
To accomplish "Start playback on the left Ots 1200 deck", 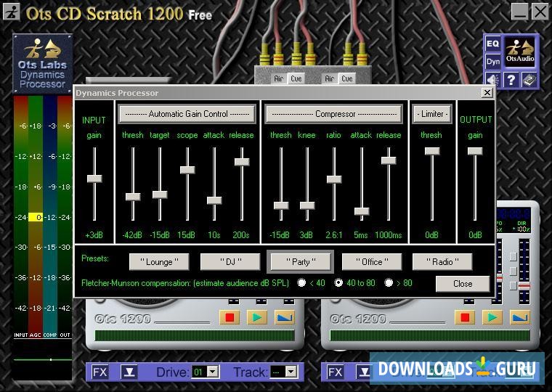I will point(257,317).
